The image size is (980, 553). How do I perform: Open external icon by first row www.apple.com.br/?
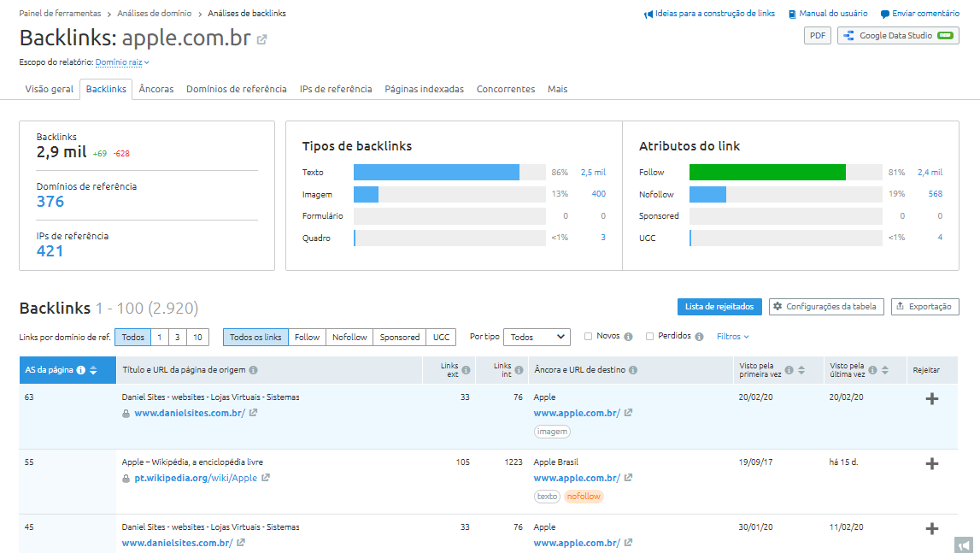pos(628,413)
